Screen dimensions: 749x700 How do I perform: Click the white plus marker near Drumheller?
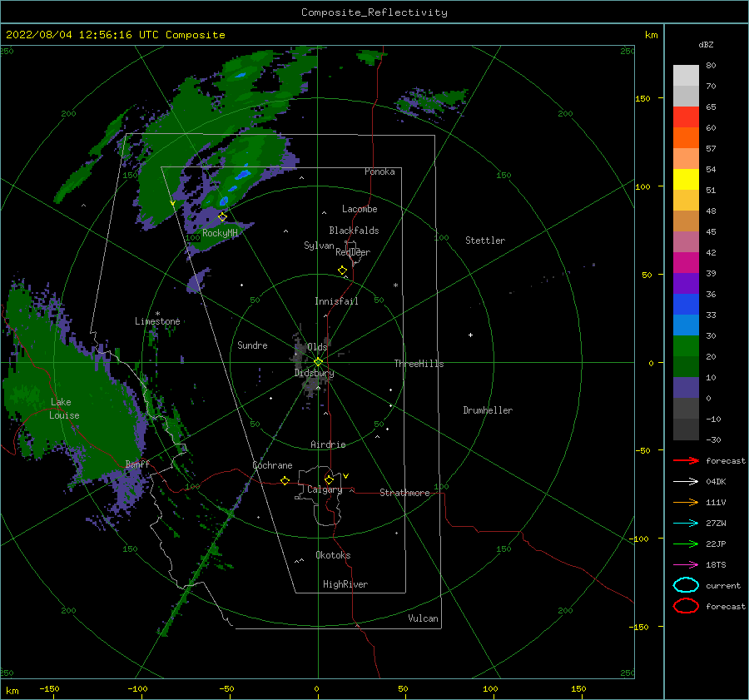coord(470,335)
